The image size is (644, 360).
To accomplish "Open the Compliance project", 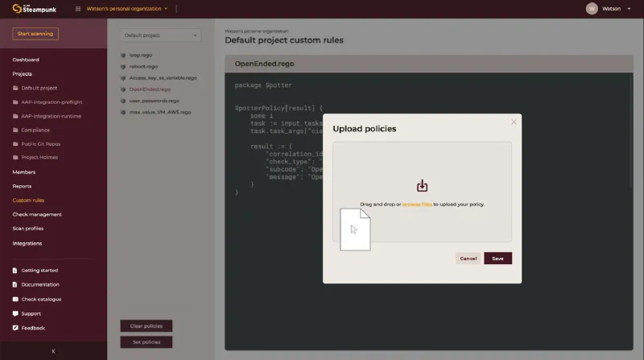I will [35, 130].
